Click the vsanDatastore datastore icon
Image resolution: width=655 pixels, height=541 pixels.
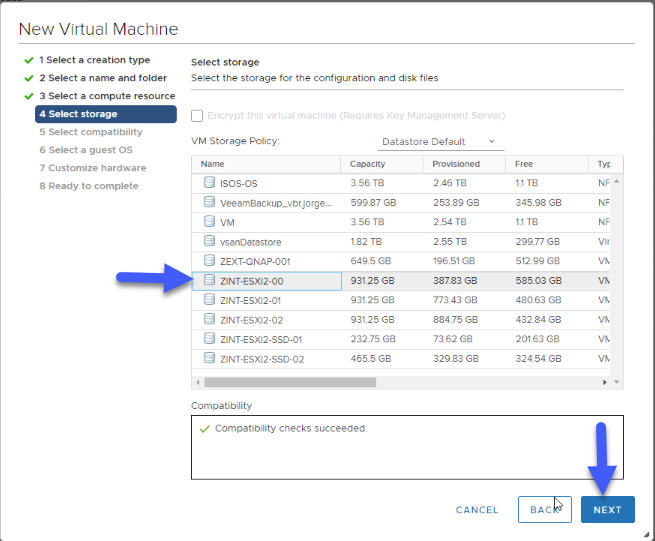click(209, 241)
